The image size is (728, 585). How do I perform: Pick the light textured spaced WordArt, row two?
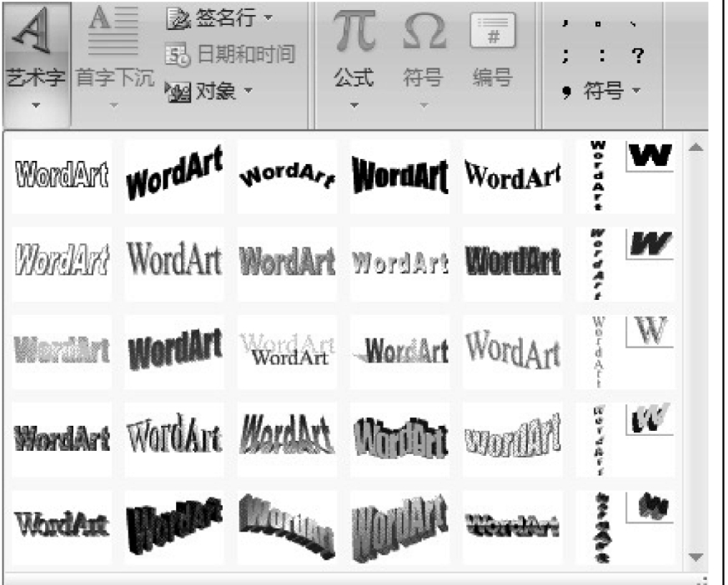(399, 263)
